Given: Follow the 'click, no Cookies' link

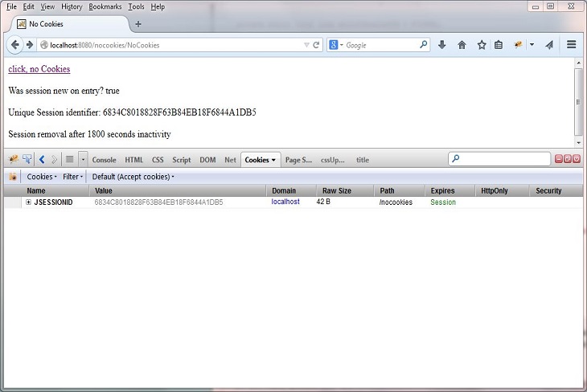Looking at the screenshot, I should point(39,69).
